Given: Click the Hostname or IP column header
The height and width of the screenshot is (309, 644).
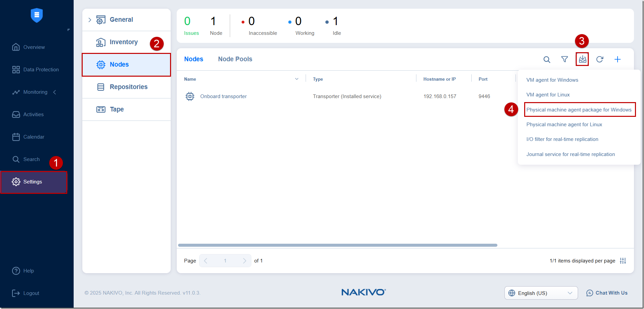Looking at the screenshot, I should [439, 79].
